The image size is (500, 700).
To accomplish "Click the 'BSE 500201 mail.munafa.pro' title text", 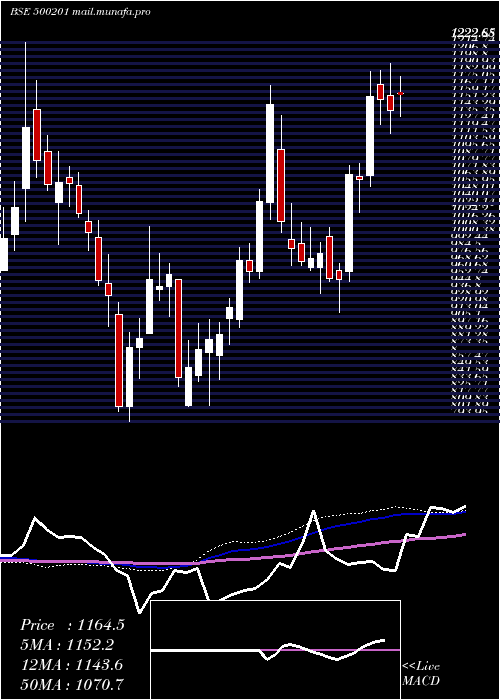I will 80,12.
